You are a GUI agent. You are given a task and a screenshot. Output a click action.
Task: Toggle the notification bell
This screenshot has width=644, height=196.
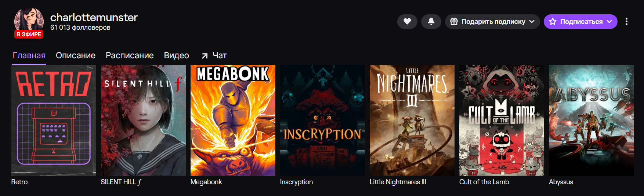[431, 22]
